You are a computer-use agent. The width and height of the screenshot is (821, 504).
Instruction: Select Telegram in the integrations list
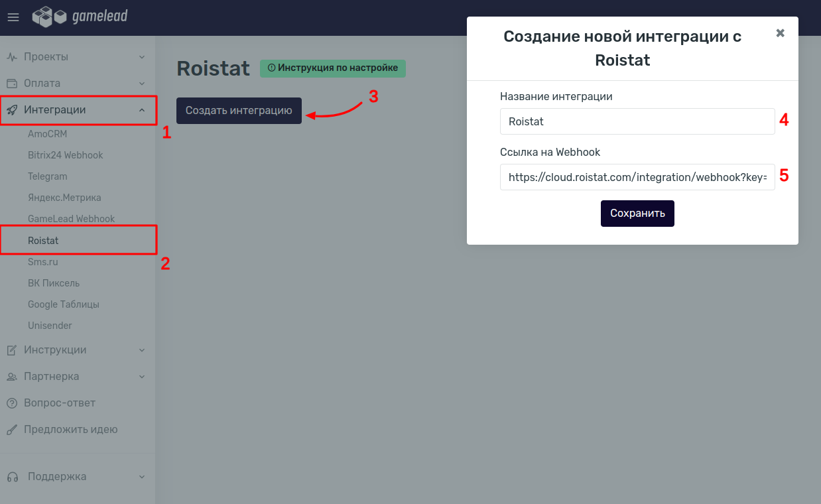pos(47,176)
